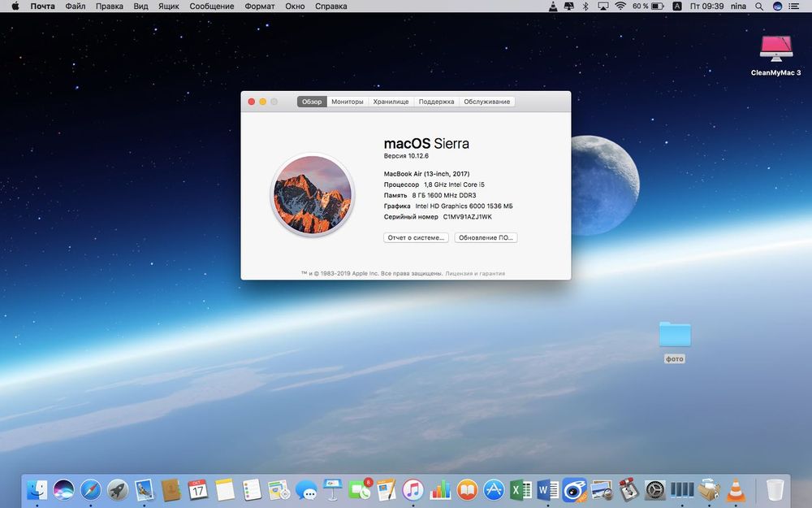Click the Wi-Fi status icon

point(620,7)
